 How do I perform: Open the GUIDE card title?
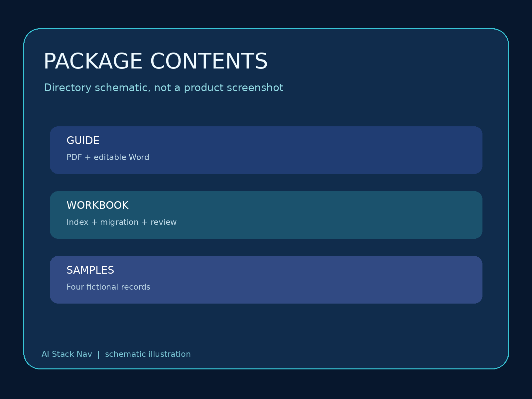pos(83,141)
